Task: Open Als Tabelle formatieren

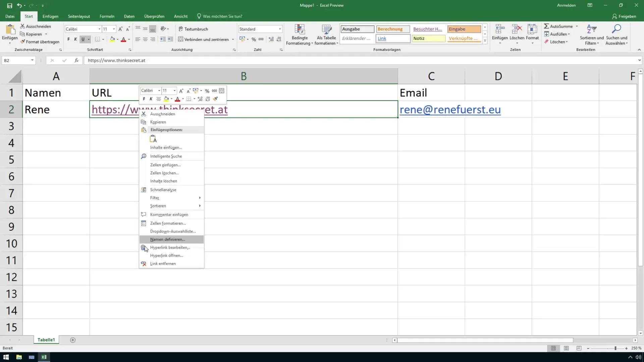Action: 326,35
